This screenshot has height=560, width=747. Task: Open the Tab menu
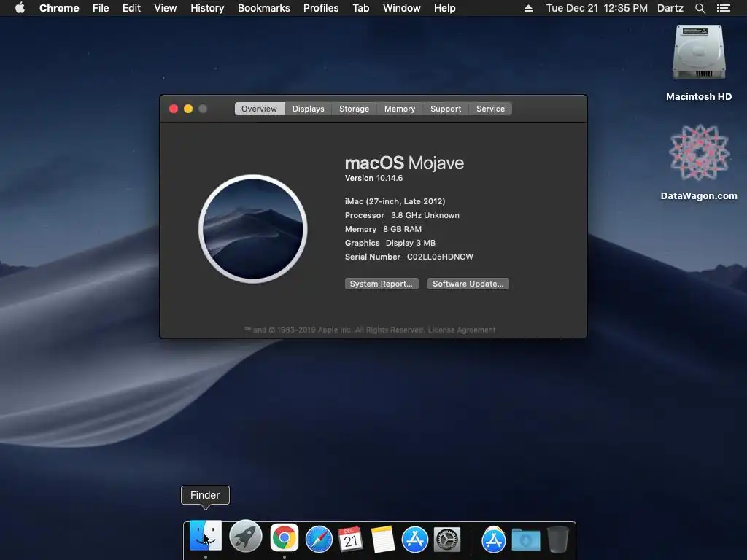(x=361, y=8)
